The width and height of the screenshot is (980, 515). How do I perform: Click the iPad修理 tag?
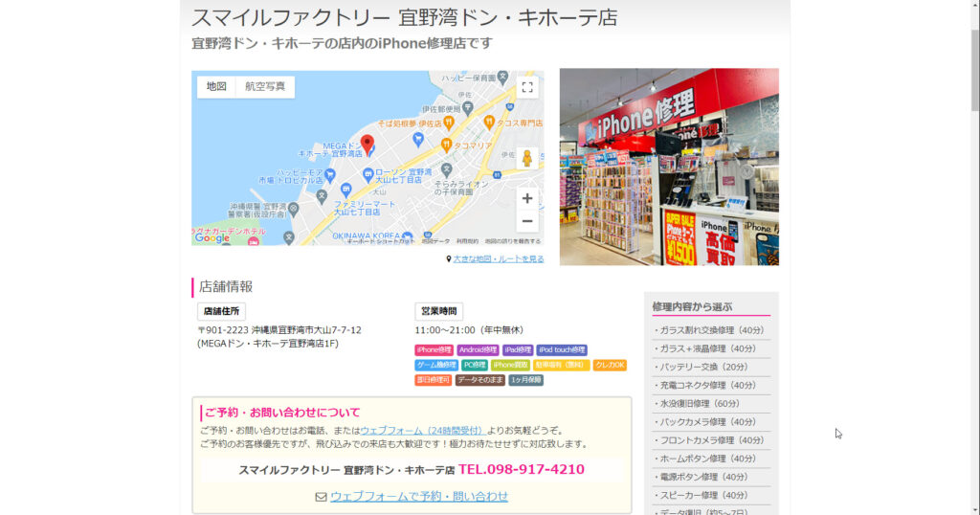point(518,350)
